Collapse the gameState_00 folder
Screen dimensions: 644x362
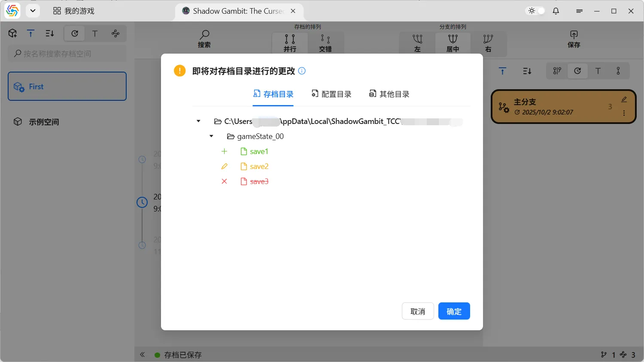pos(211,136)
